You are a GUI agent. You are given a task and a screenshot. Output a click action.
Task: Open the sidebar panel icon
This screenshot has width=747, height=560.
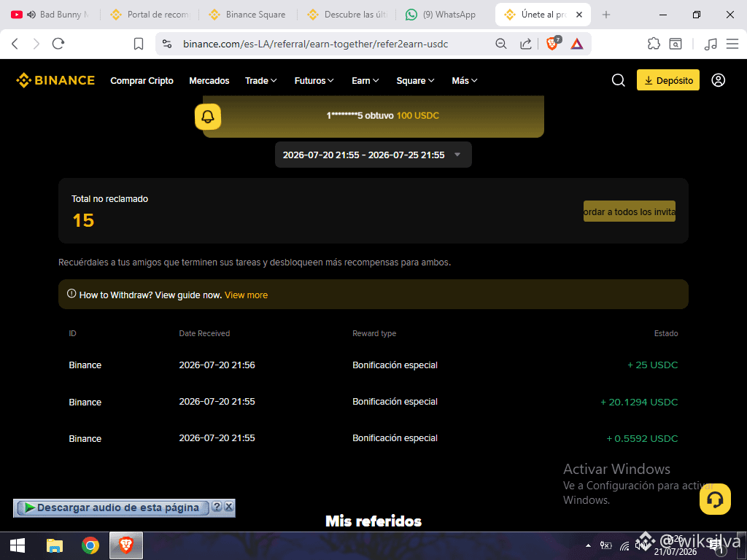[676, 44]
